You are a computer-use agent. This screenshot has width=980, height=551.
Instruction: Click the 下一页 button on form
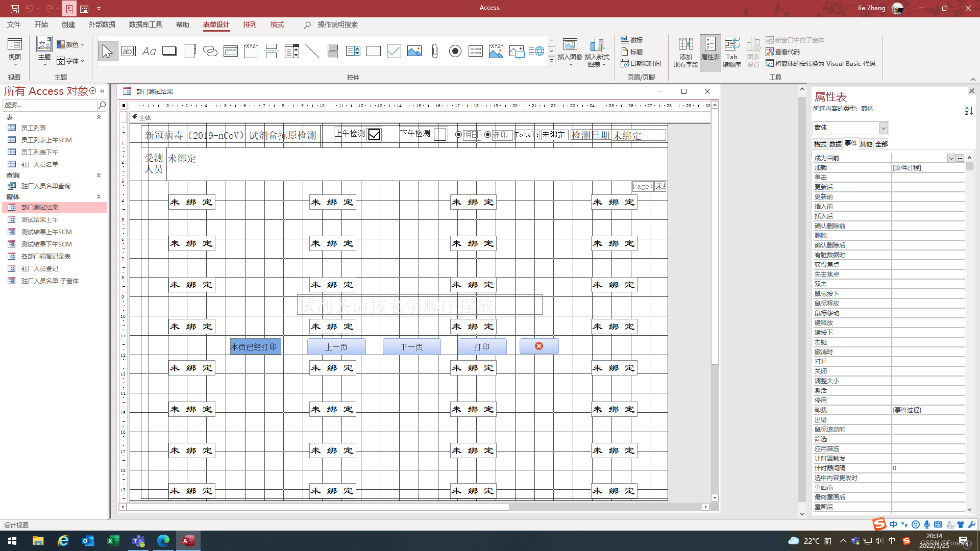[411, 347]
